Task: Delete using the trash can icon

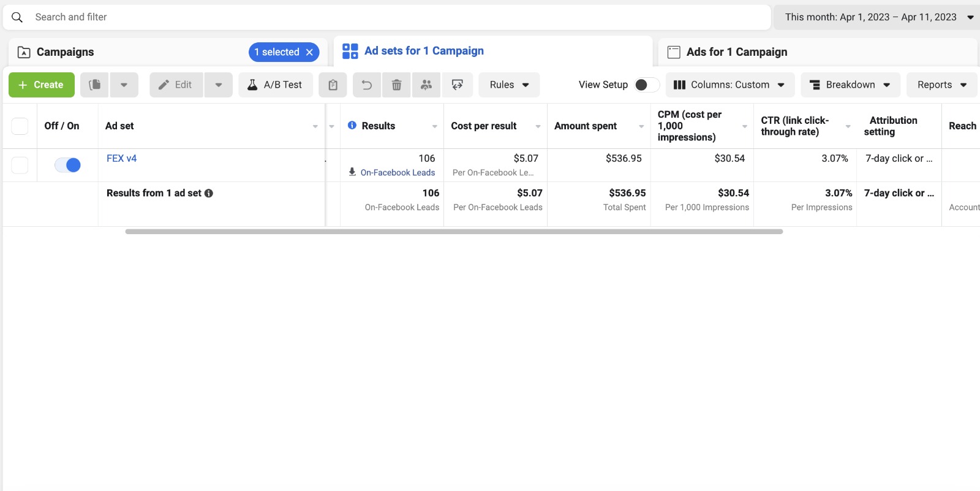Action: click(396, 85)
